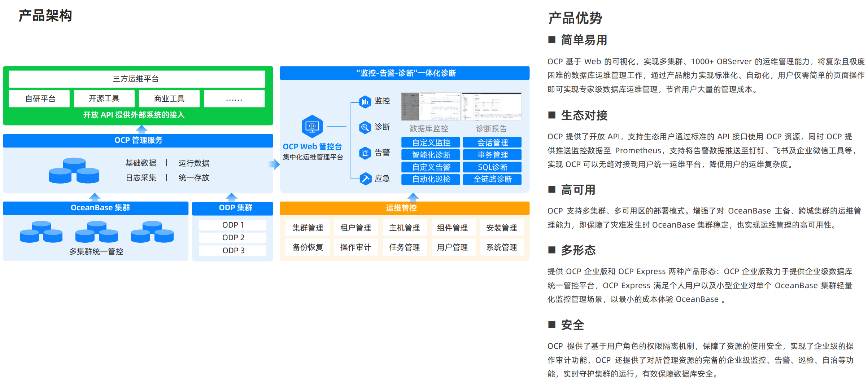Click the database cylinders icon in OCP 管理服务

[74, 170]
